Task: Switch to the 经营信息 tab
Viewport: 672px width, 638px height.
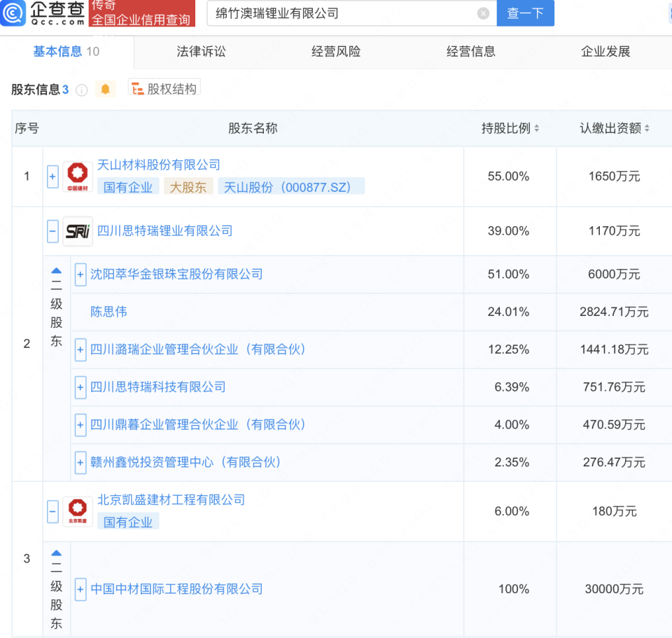Action: click(470, 51)
